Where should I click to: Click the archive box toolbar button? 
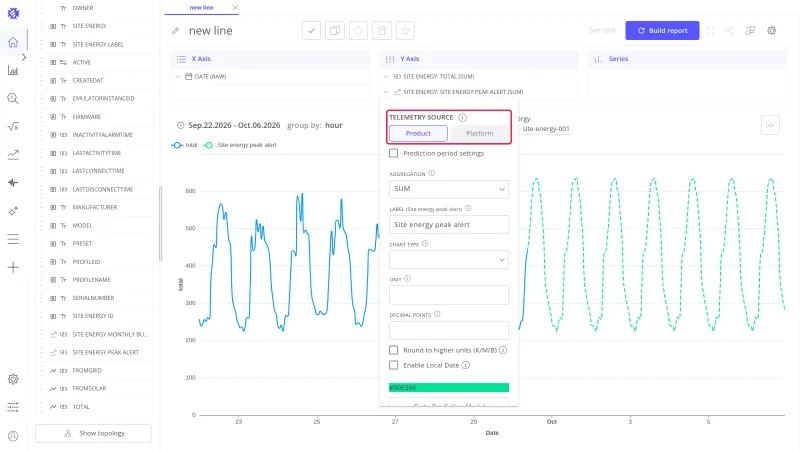tap(382, 31)
